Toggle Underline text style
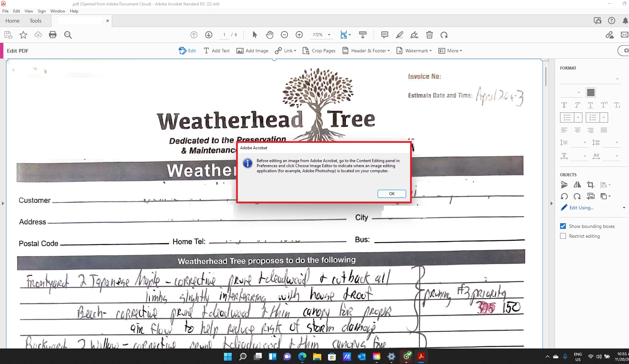The width and height of the screenshot is (629, 364). tap(590, 105)
